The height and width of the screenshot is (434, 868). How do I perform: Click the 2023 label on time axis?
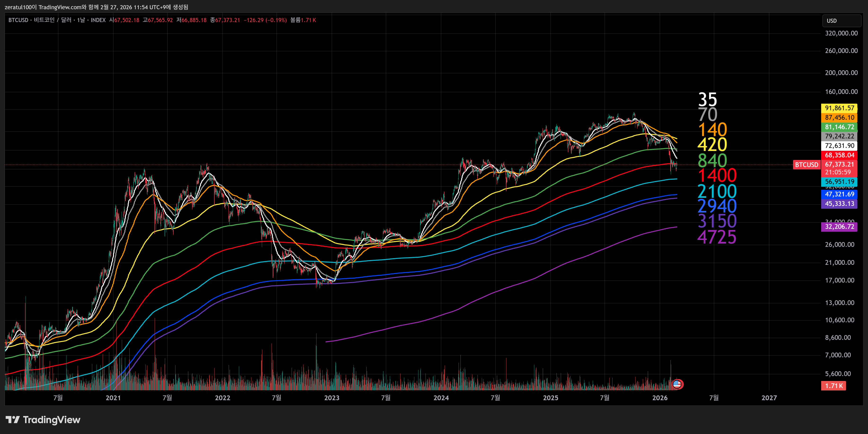point(332,398)
